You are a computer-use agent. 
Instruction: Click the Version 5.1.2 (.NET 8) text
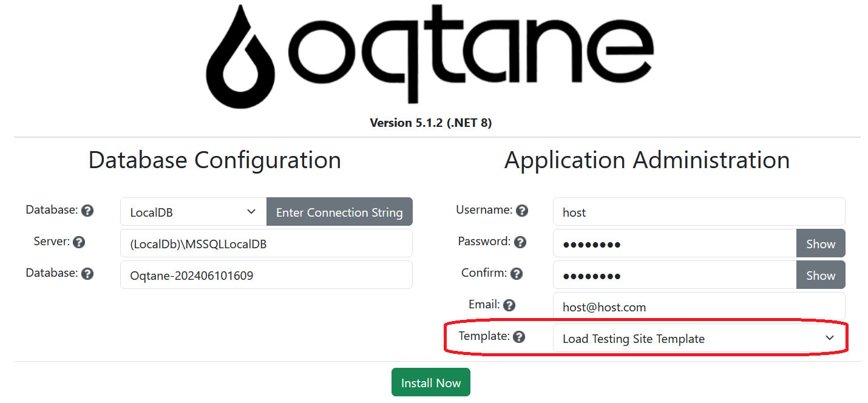(431, 123)
